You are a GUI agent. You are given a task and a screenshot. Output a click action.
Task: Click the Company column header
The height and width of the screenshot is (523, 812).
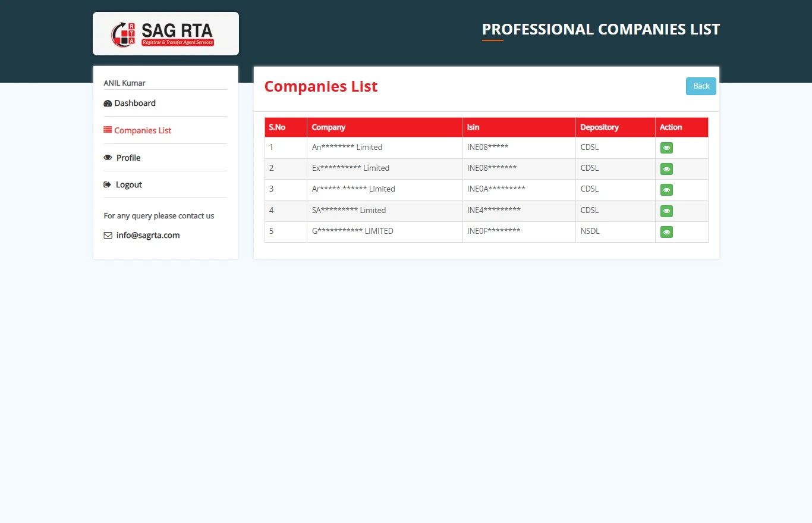pos(329,127)
